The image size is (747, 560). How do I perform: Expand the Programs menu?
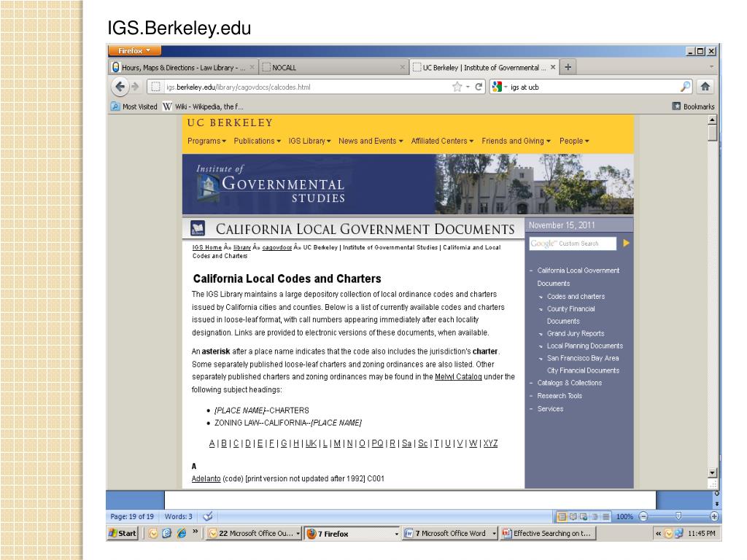tap(206, 141)
